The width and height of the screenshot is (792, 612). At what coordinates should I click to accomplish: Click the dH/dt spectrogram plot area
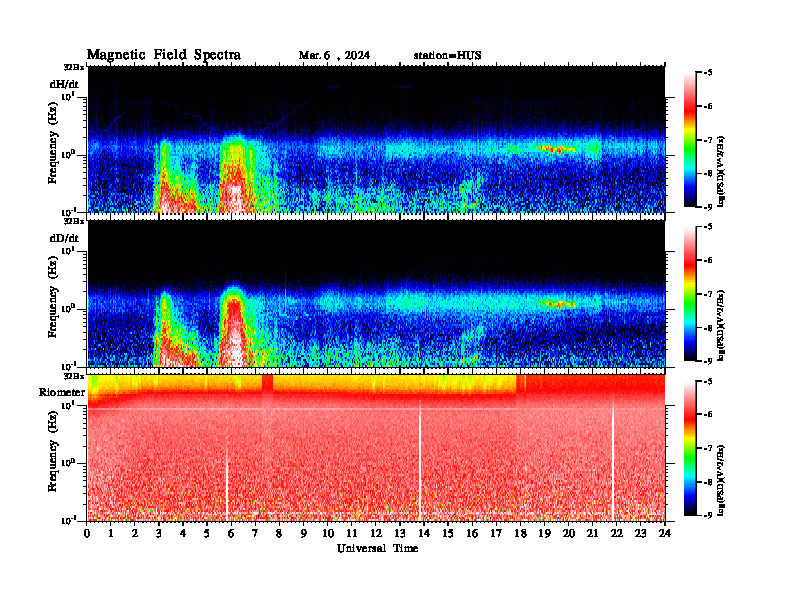(376, 139)
